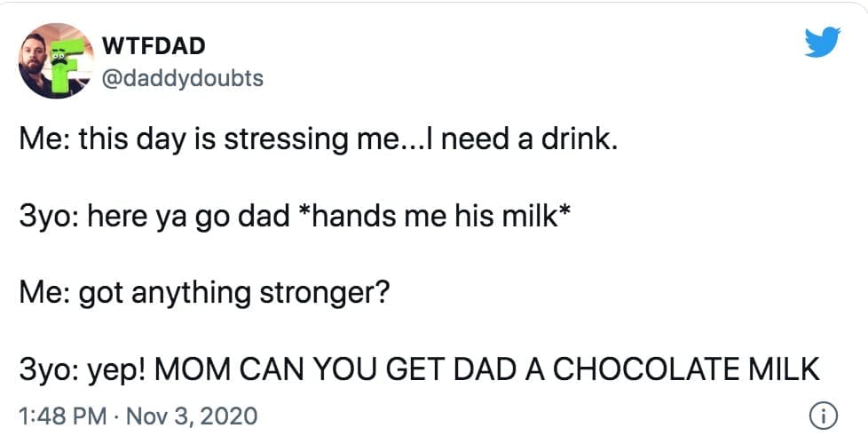Select the 'CHOCOLATE MILK' text
This screenshot has width=868, height=444.
(x=686, y=369)
